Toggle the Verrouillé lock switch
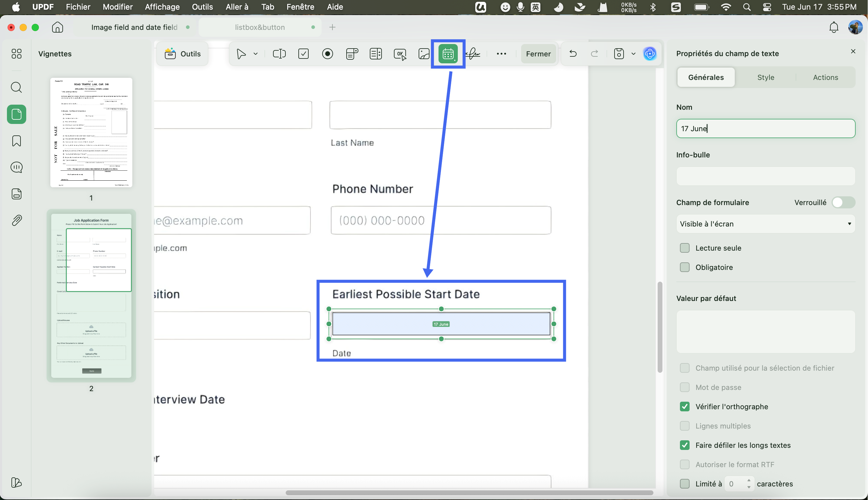The width and height of the screenshot is (868, 500). (843, 202)
